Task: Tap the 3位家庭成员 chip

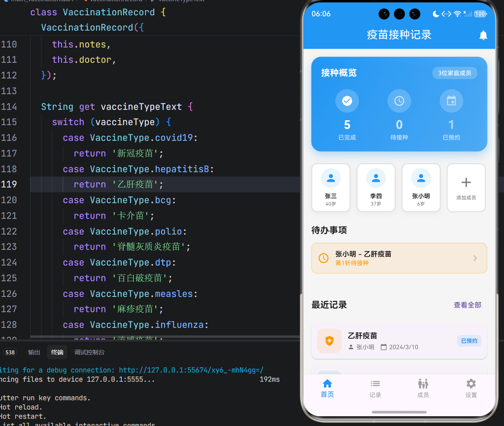Action: click(x=455, y=73)
